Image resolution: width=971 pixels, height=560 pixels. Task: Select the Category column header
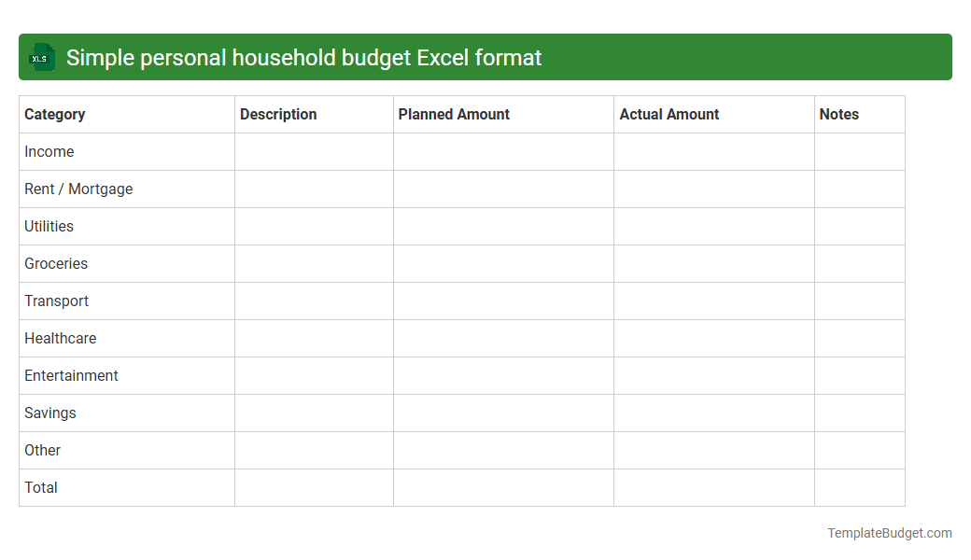[x=54, y=114]
